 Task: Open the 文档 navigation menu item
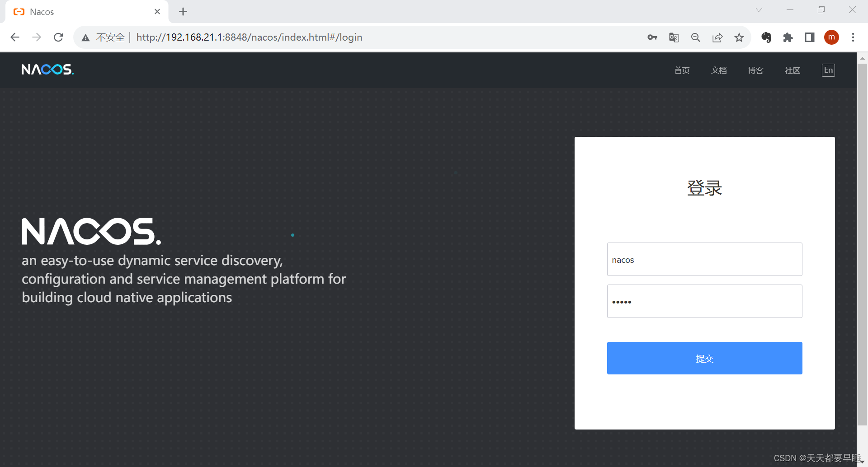tap(719, 70)
